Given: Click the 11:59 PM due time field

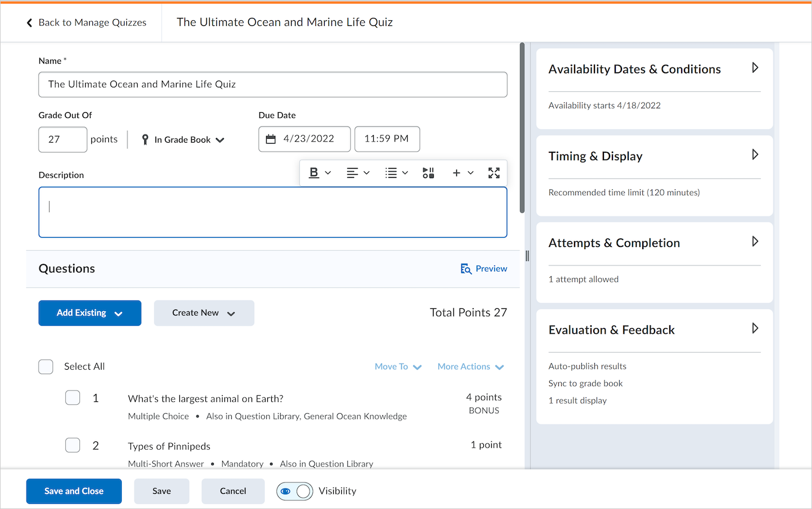Looking at the screenshot, I should click(x=387, y=139).
